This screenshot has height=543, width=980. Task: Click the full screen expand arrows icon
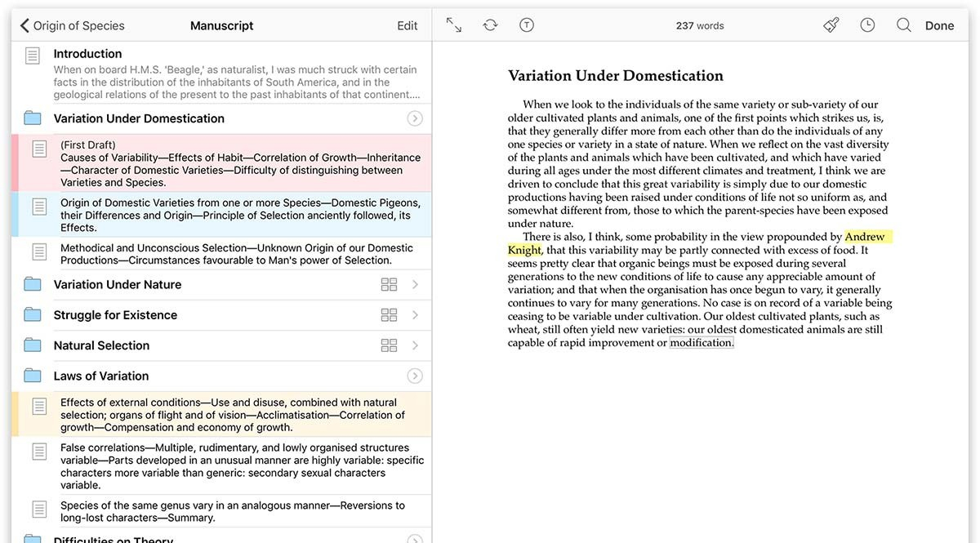point(454,25)
